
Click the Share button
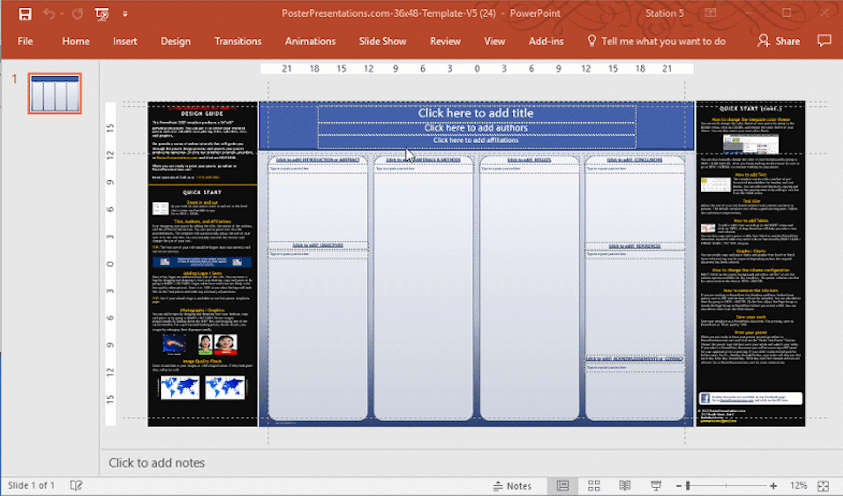pyautogui.click(x=778, y=41)
